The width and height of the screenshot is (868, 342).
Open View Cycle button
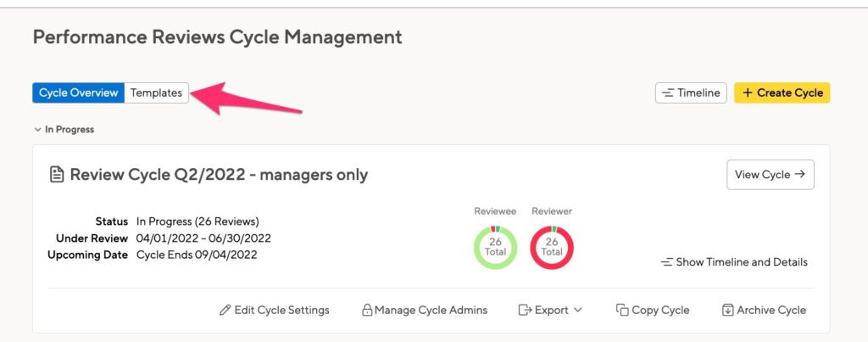tap(770, 175)
